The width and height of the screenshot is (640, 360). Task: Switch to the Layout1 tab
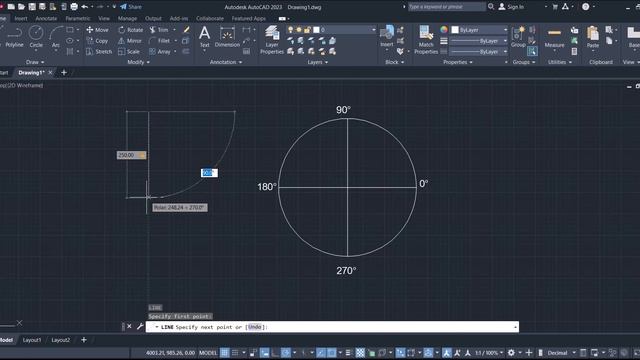[32, 340]
